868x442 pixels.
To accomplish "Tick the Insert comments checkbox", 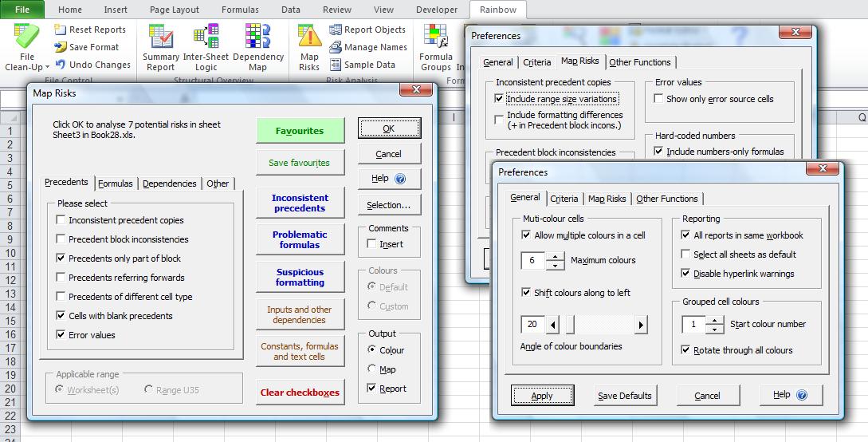I will click(x=371, y=243).
